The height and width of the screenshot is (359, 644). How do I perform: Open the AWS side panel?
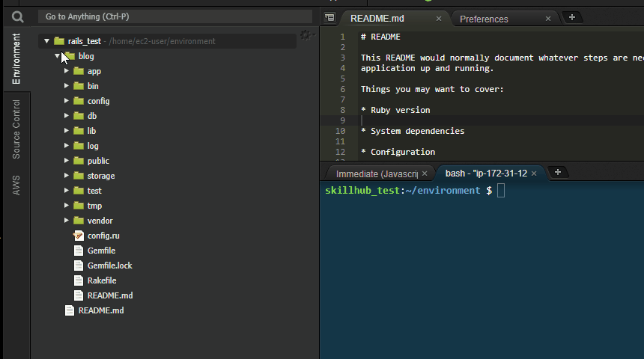[x=16, y=185]
